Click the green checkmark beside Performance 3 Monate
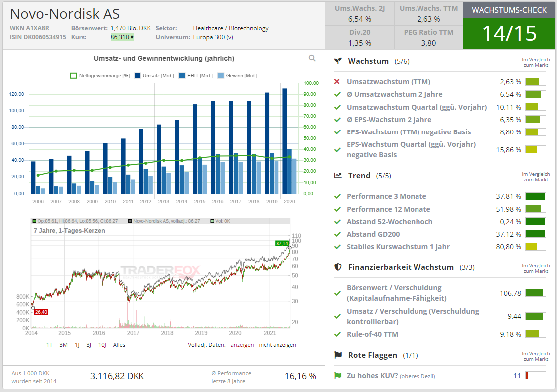 pos(337,196)
